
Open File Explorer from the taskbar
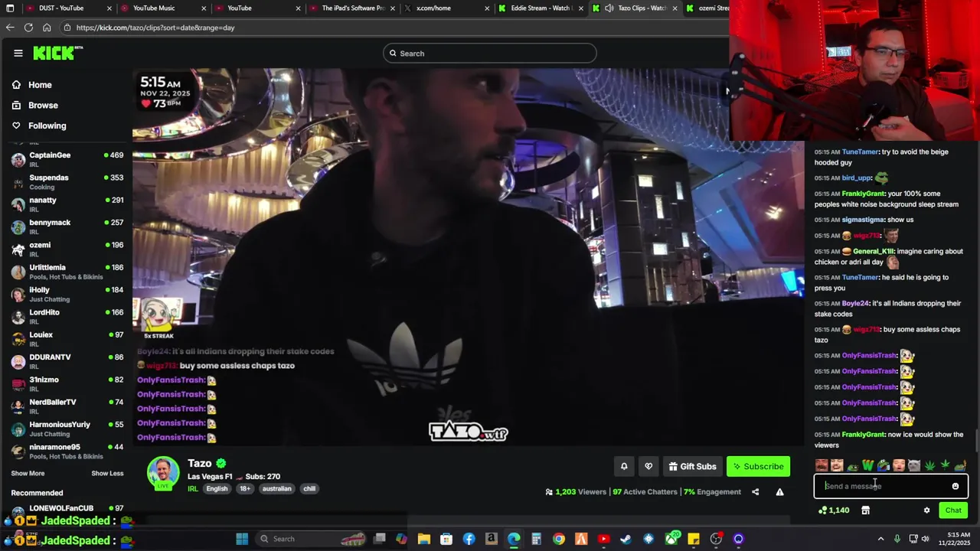424,539
